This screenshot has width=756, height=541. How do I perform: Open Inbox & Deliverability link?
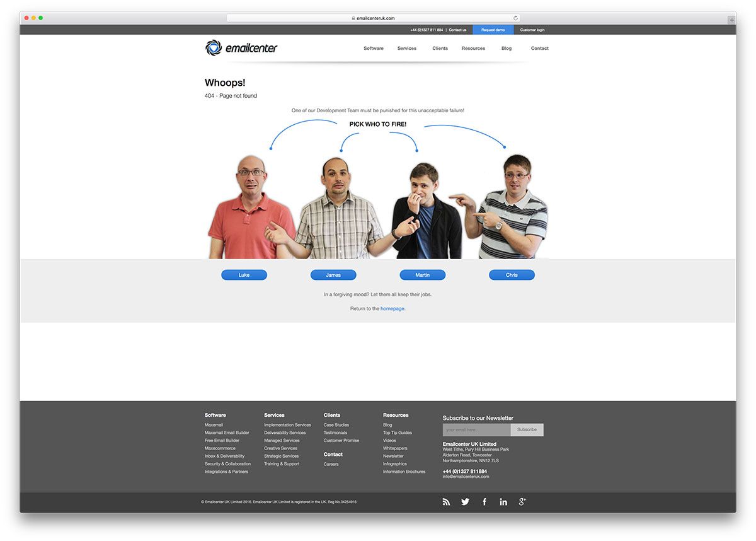coord(224,456)
